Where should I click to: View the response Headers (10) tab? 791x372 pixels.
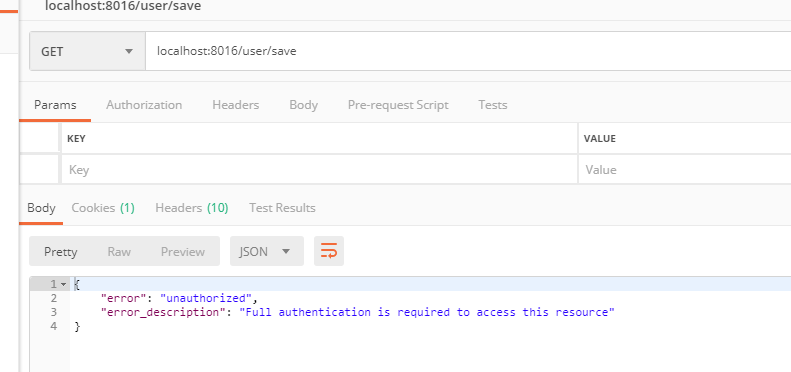192,208
